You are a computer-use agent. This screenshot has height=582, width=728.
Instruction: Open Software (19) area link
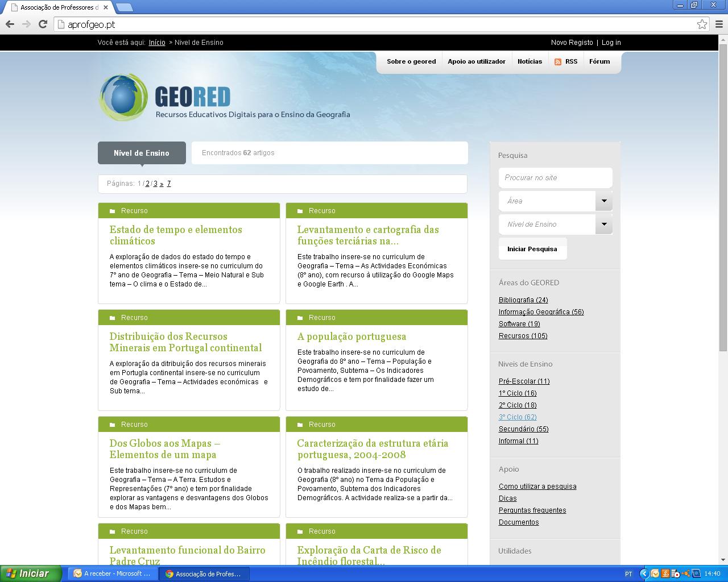tap(519, 324)
